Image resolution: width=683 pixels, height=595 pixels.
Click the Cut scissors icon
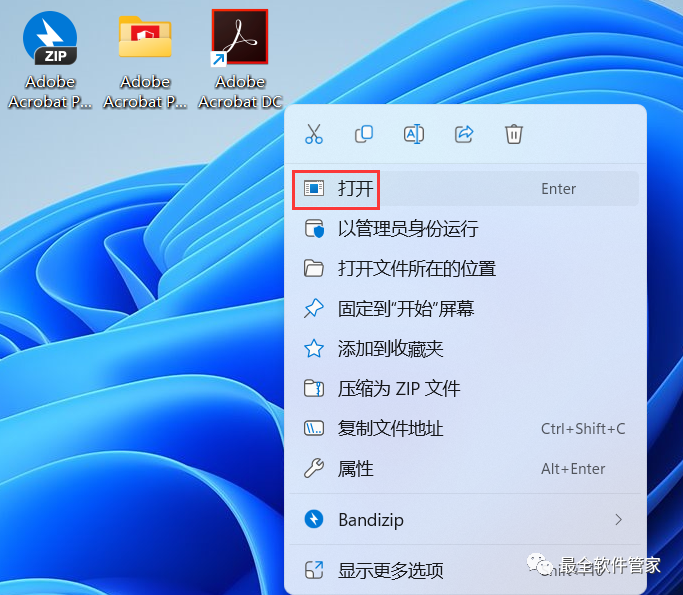point(314,134)
